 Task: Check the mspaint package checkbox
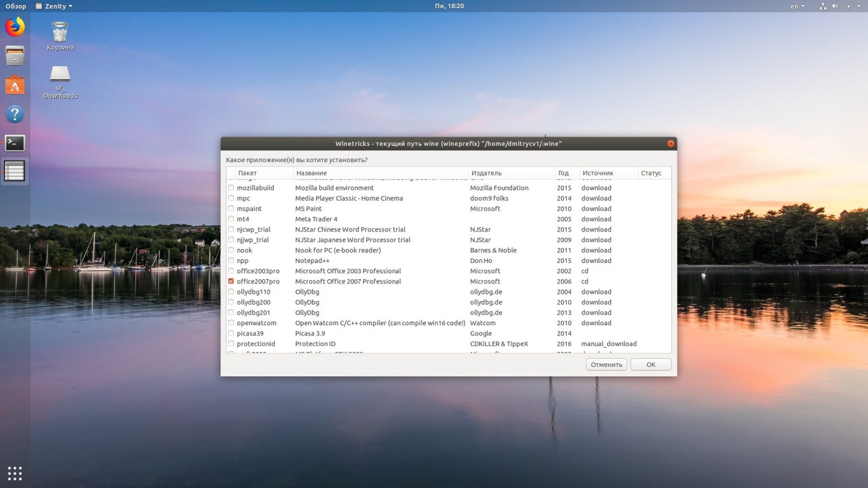(231, 208)
